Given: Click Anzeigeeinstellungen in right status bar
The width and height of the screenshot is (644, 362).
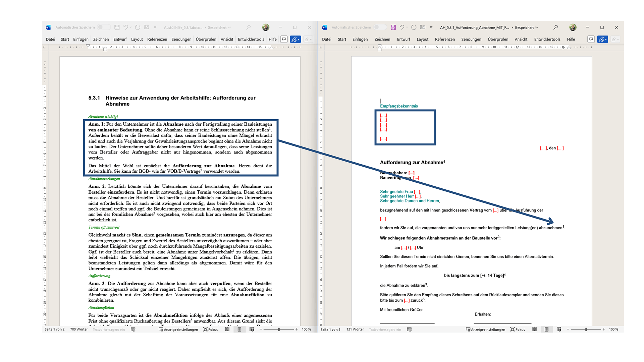Looking at the screenshot, I should (485, 329).
